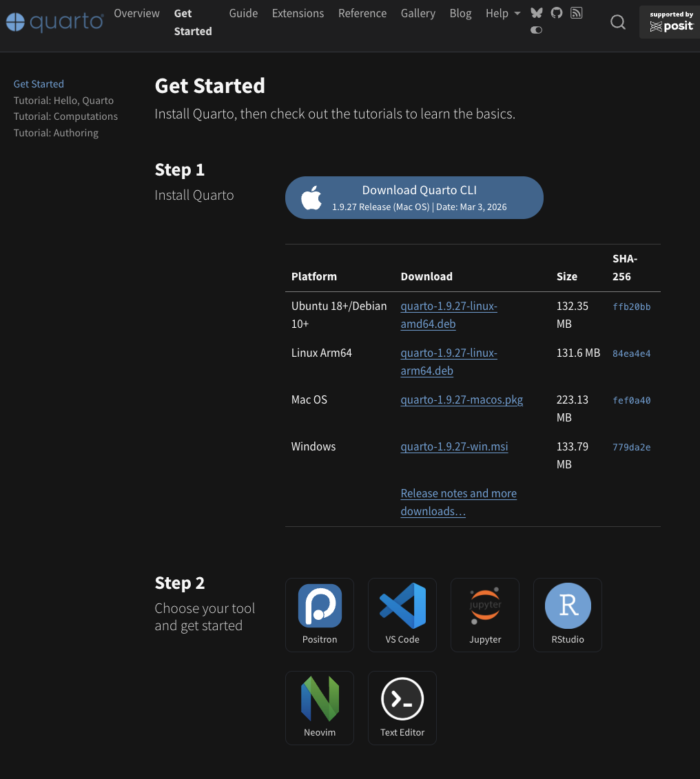
Task: Click the Download Quarto CLI button
Action: coord(414,197)
